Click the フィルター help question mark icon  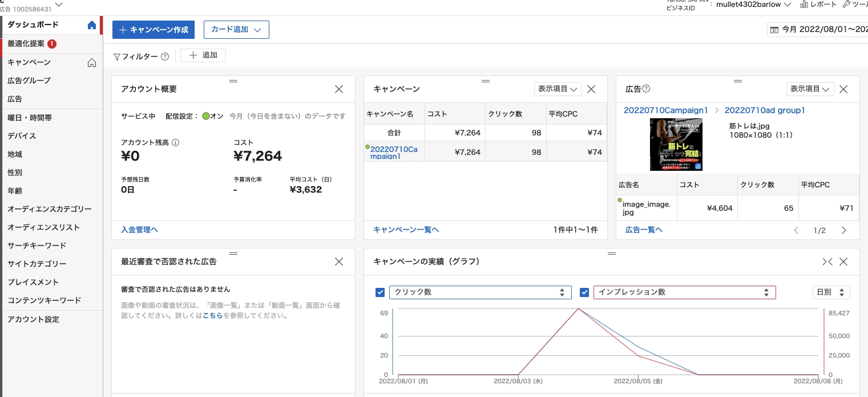[165, 57]
